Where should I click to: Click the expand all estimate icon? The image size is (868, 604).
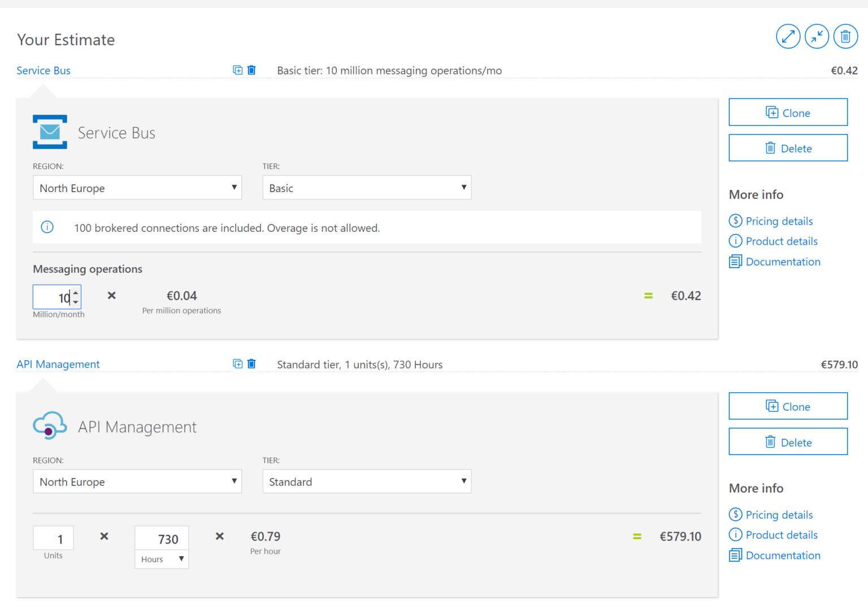click(x=788, y=36)
